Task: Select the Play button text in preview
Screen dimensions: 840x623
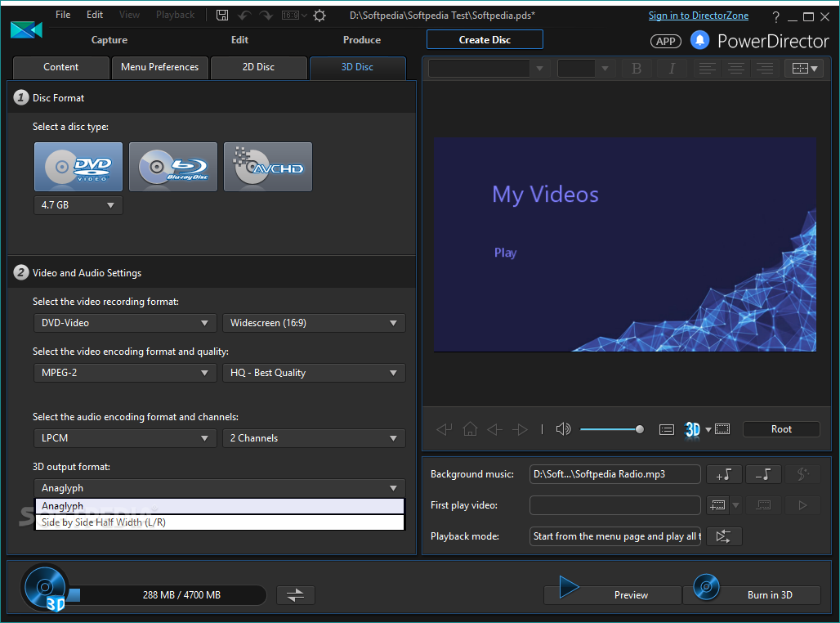Action: pos(505,253)
